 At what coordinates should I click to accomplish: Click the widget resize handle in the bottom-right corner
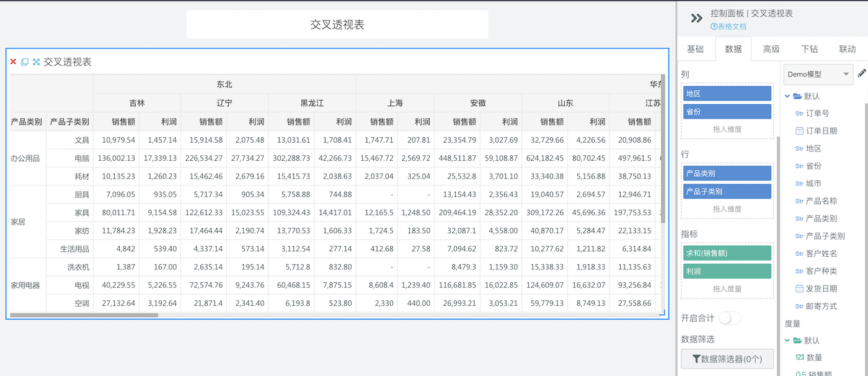tap(662, 313)
